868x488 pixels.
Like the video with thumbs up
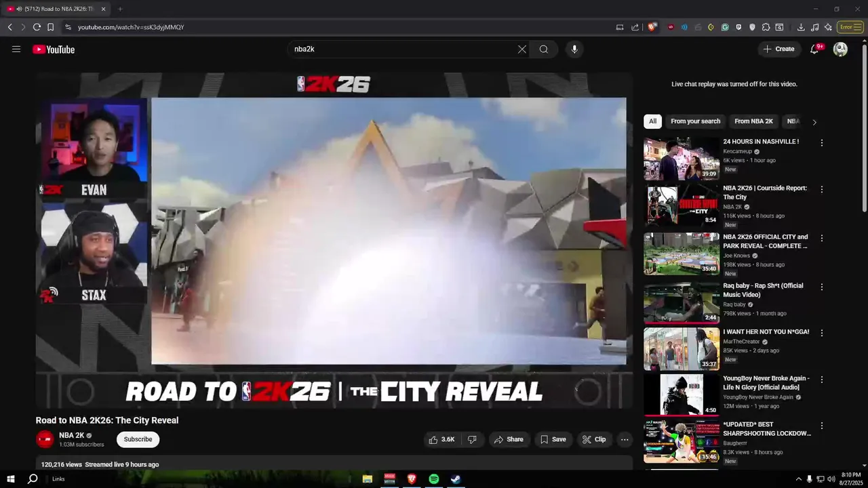pos(441,439)
